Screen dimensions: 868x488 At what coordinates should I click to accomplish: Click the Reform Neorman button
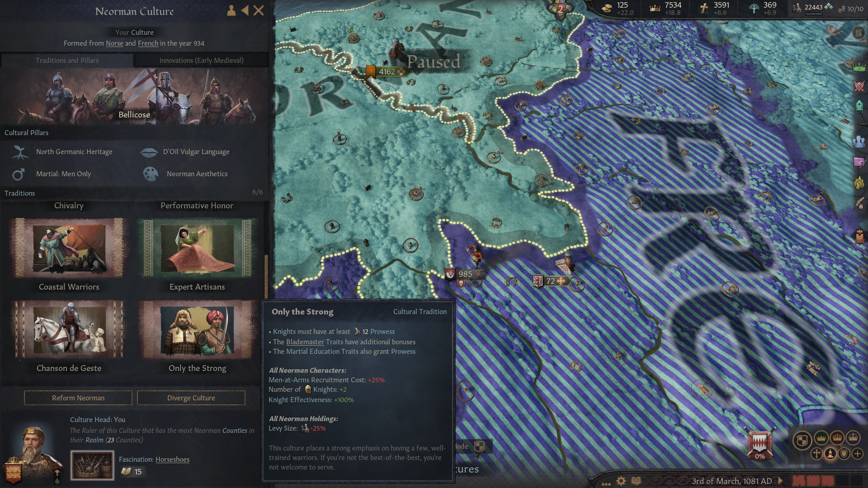click(x=78, y=398)
